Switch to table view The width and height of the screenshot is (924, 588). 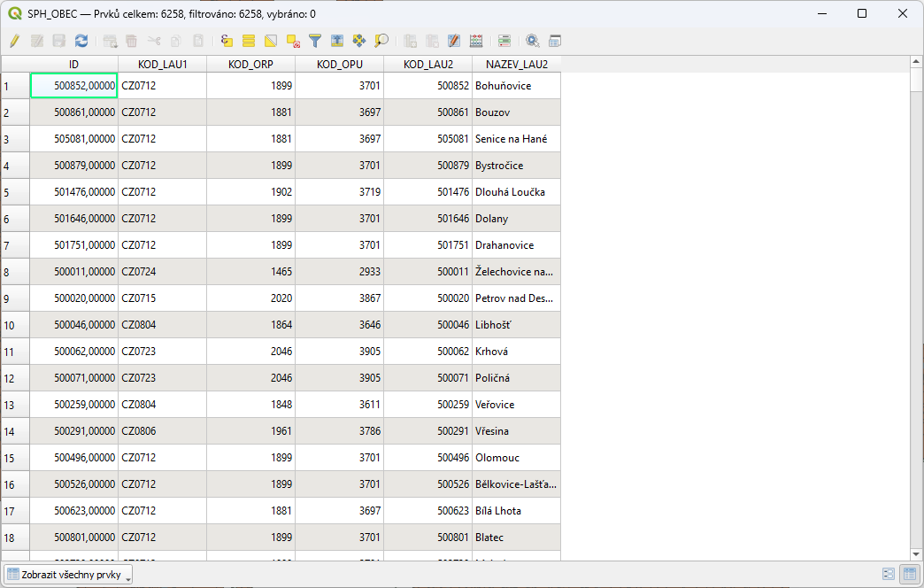click(x=909, y=575)
